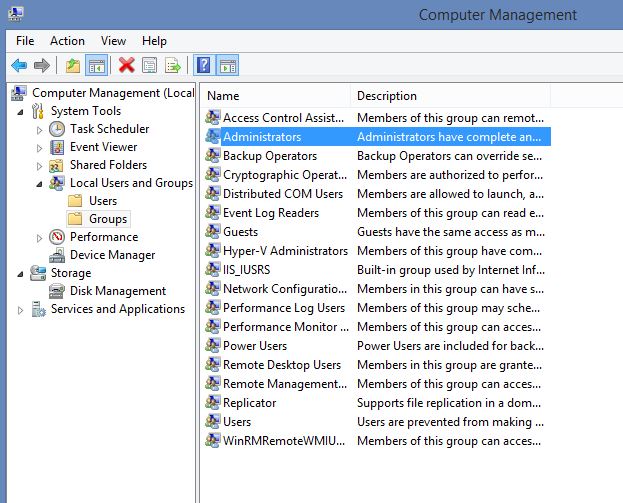The width and height of the screenshot is (623, 503).
Task: Click the Back arrow toolbar icon
Action: 19,65
